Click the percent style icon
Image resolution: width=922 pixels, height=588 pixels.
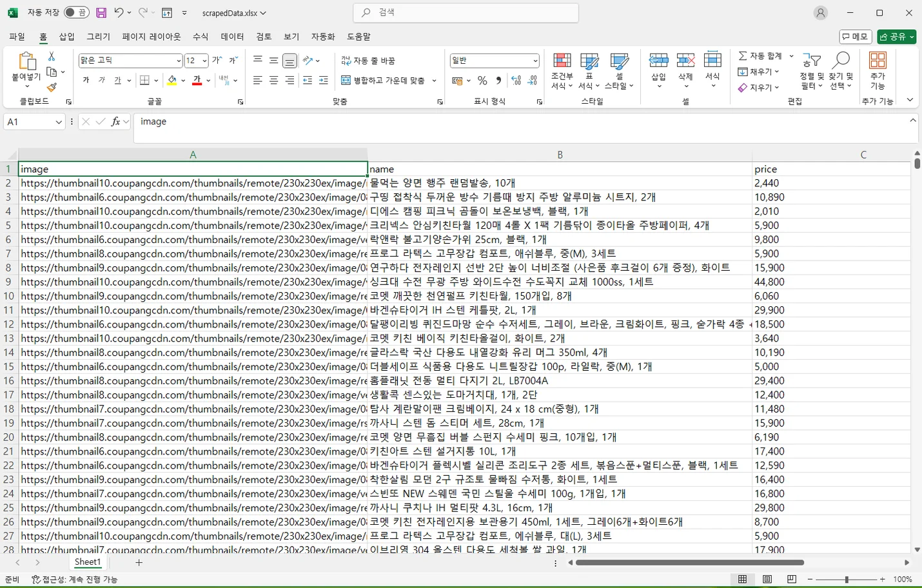click(x=482, y=81)
